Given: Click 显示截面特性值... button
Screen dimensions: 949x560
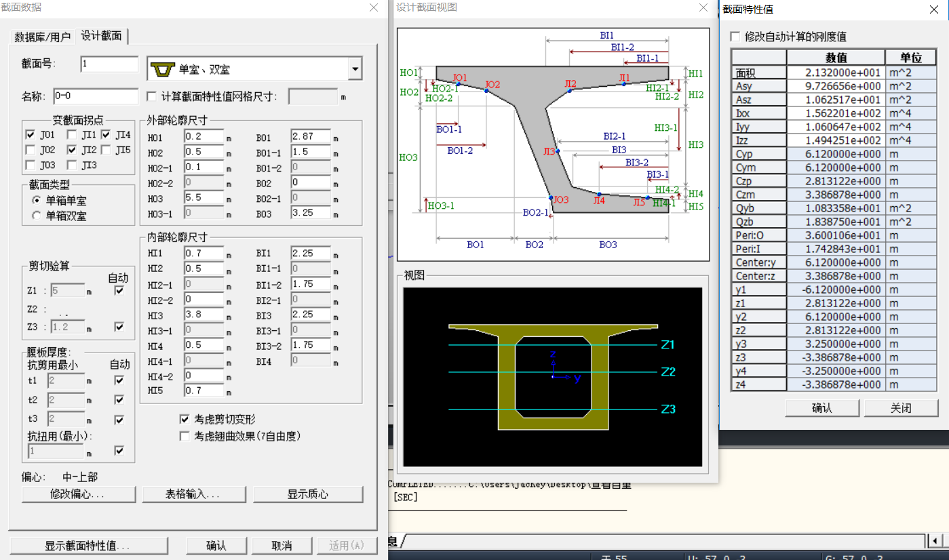Looking at the screenshot, I should (88, 546).
